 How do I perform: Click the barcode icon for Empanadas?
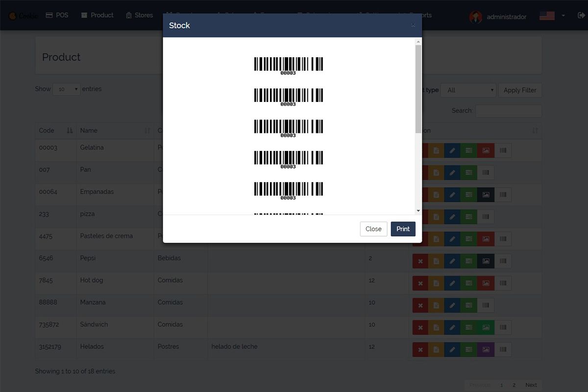(x=503, y=195)
